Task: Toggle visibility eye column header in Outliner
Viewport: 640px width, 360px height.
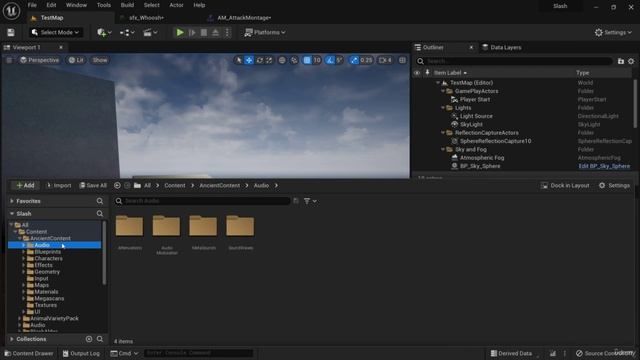Action: pos(417,73)
